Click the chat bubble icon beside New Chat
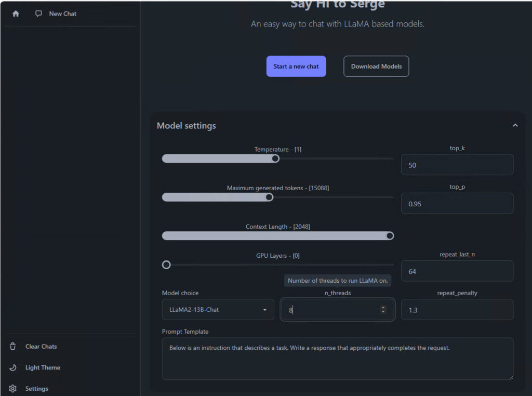This screenshot has width=532, height=396. [38, 14]
